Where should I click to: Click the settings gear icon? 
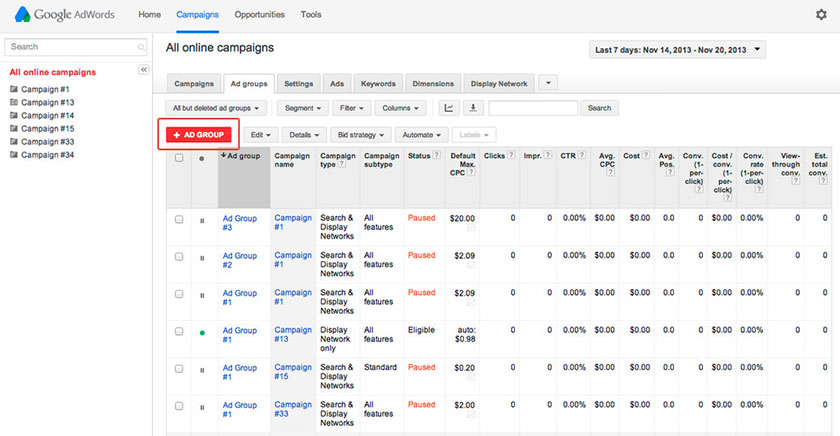821,15
